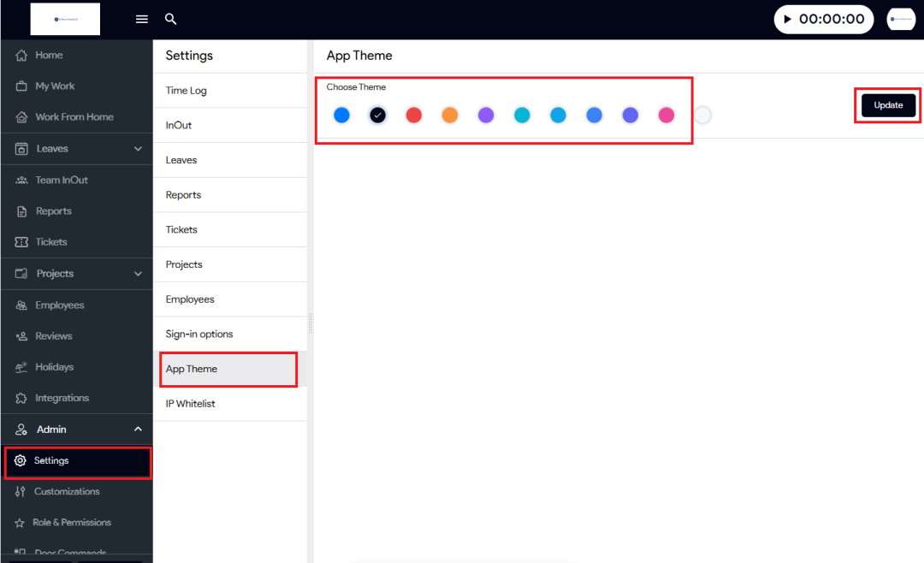Choose the orange theme color

pyautogui.click(x=450, y=115)
